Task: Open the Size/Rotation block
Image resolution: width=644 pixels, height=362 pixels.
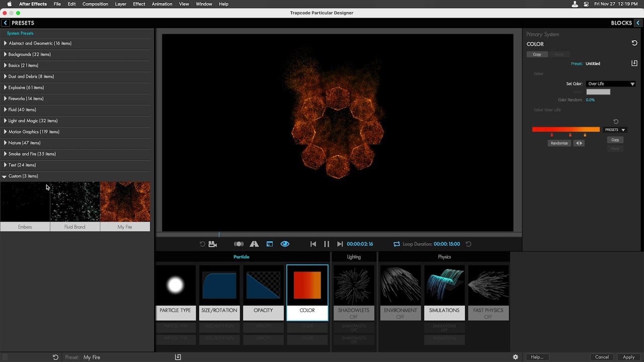Action: (x=219, y=293)
